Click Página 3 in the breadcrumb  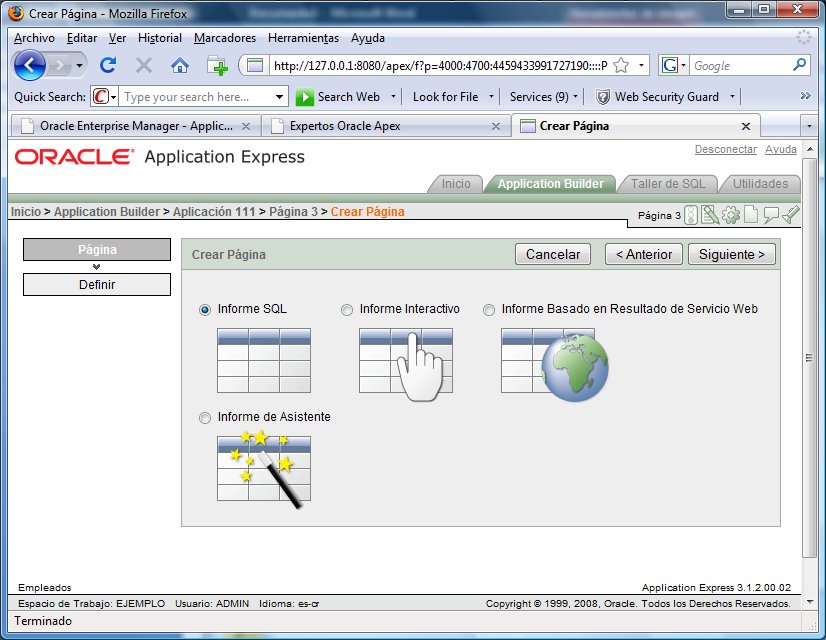[x=293, y=212]
